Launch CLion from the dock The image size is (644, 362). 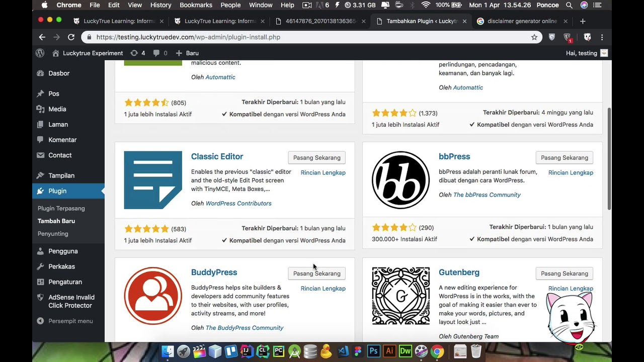[x=263, y=351]
